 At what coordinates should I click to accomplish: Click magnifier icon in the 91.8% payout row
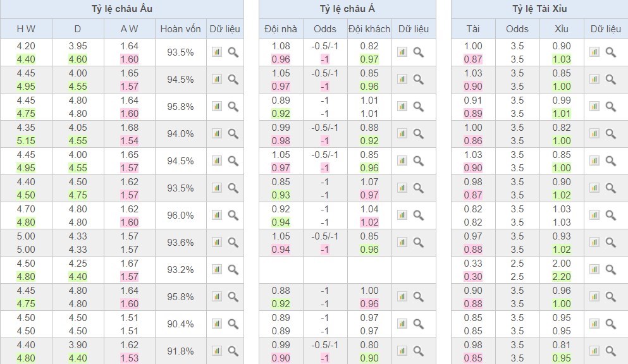coord(233,351)
